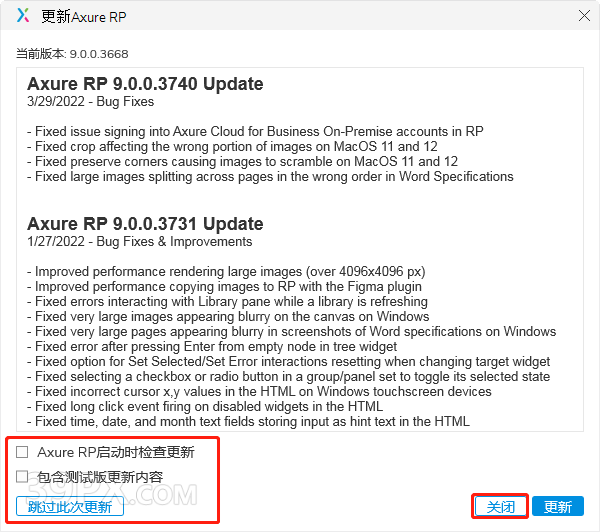Screen dimensions: 600x532
Task: Enable Axure RP启动时检查更新 checkbox
Action: [22, 452]
